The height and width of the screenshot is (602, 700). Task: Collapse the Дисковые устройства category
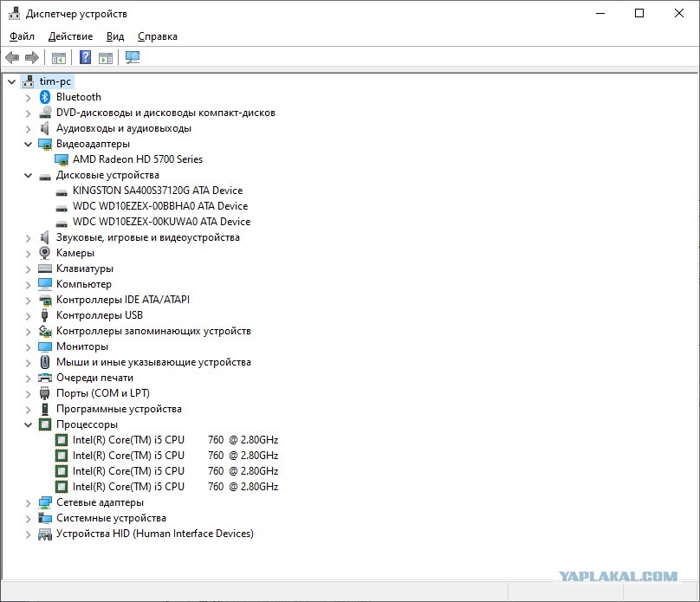[28, 175]
